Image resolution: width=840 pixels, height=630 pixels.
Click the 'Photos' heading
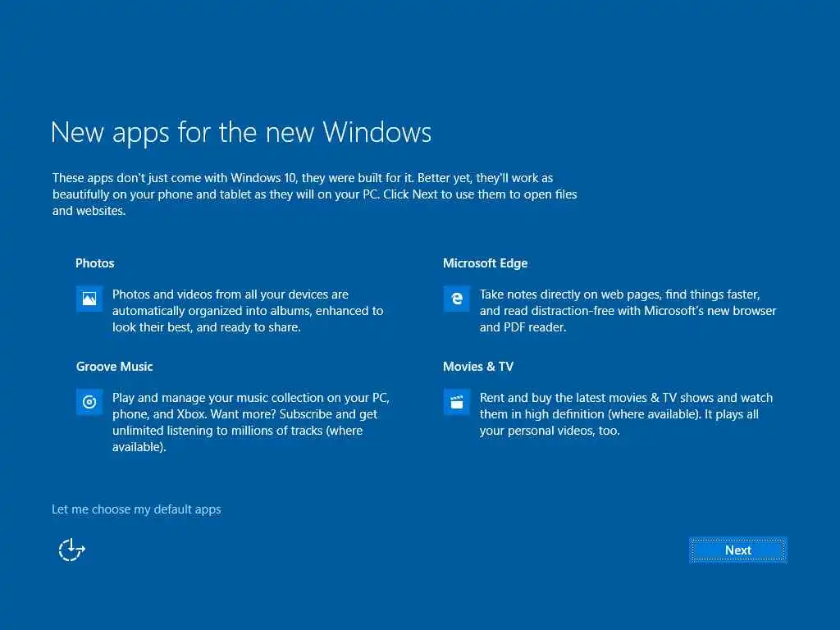click(x=95, y=263)
